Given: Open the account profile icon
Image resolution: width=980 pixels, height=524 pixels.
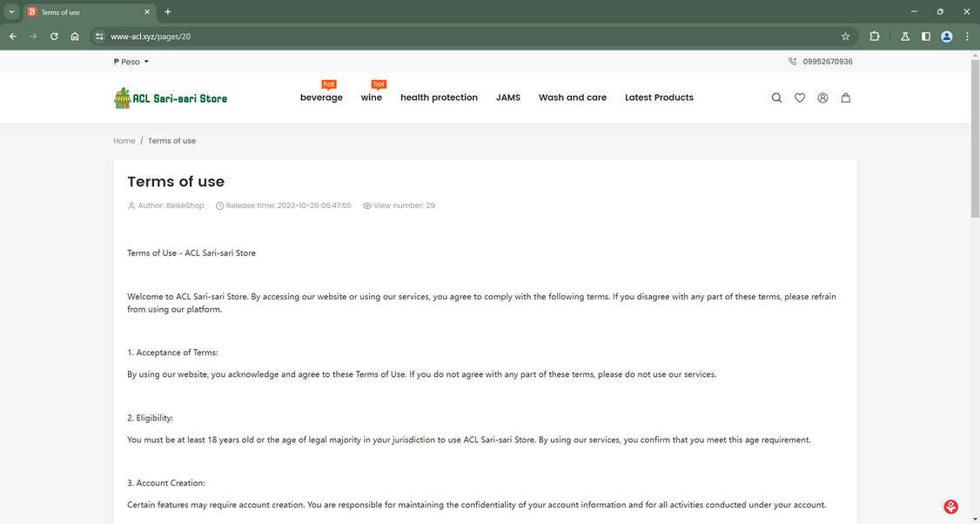Looking at the screenshot, I should tap(822, 97).
